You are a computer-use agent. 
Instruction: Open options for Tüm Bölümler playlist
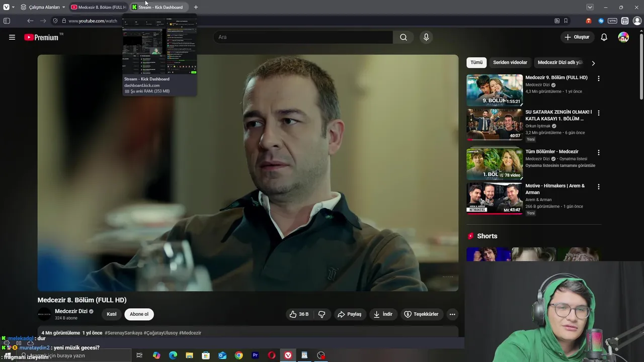[598, 152]
